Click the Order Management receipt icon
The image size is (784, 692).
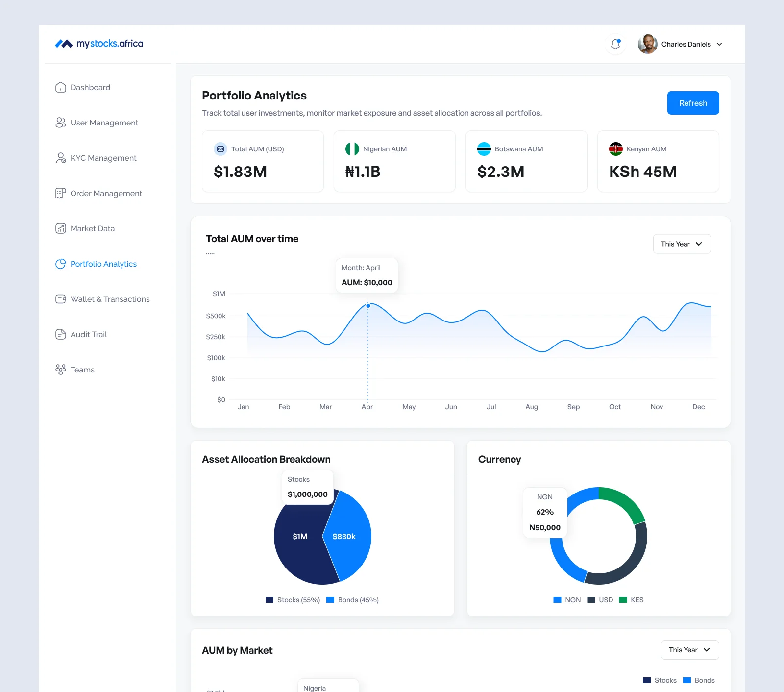(61, 193)
